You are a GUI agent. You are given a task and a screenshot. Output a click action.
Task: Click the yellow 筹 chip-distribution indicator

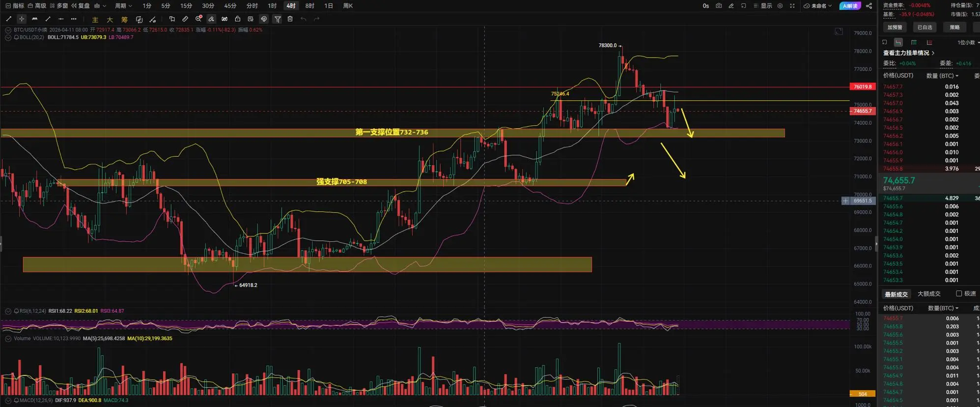click(x=124, y=20)
